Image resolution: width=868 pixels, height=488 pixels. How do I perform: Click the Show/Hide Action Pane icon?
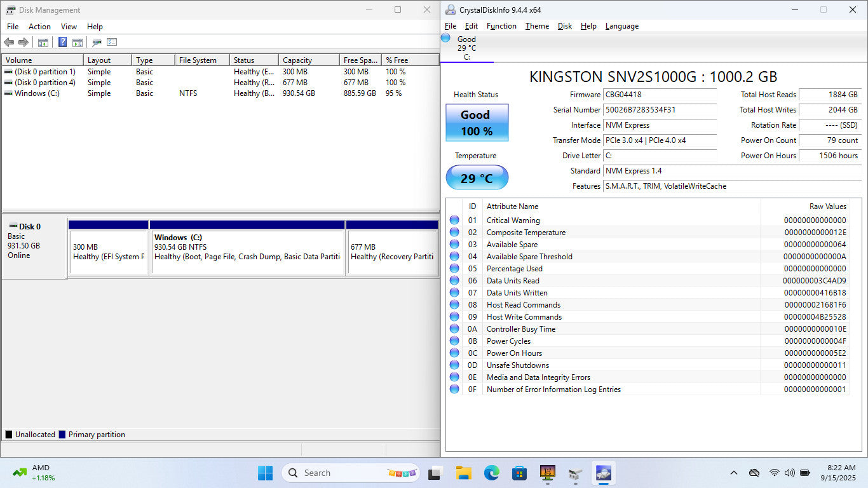(x=78, y=43)
